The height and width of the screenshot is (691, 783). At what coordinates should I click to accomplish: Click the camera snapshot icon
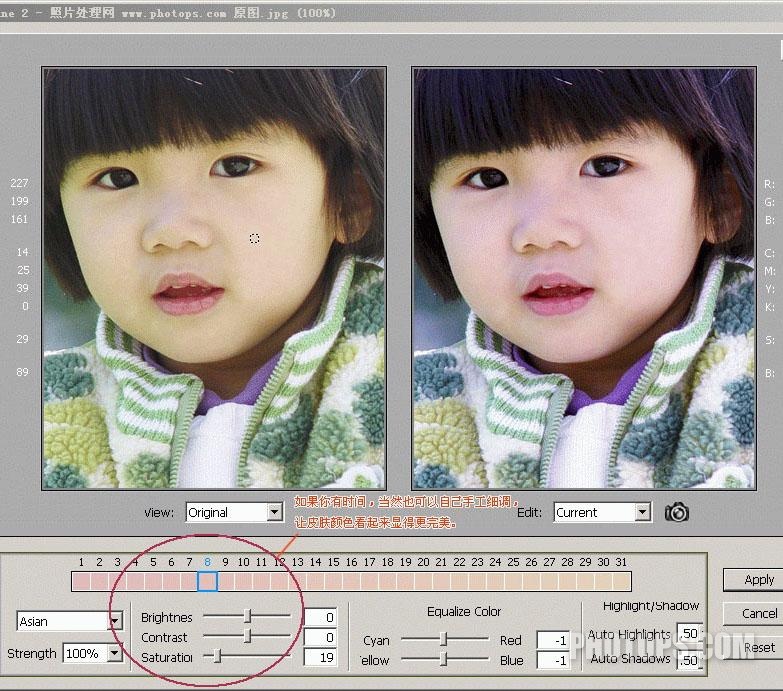click(x=677, y=512)
